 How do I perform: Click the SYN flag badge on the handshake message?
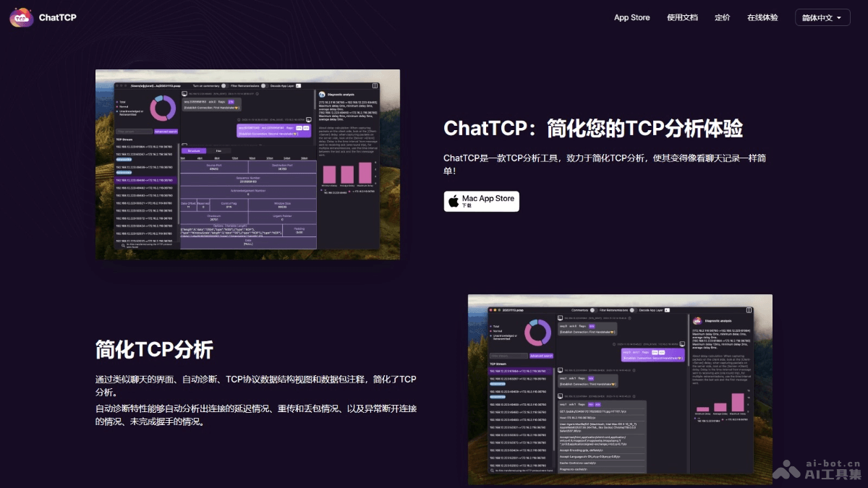point(231,102)
